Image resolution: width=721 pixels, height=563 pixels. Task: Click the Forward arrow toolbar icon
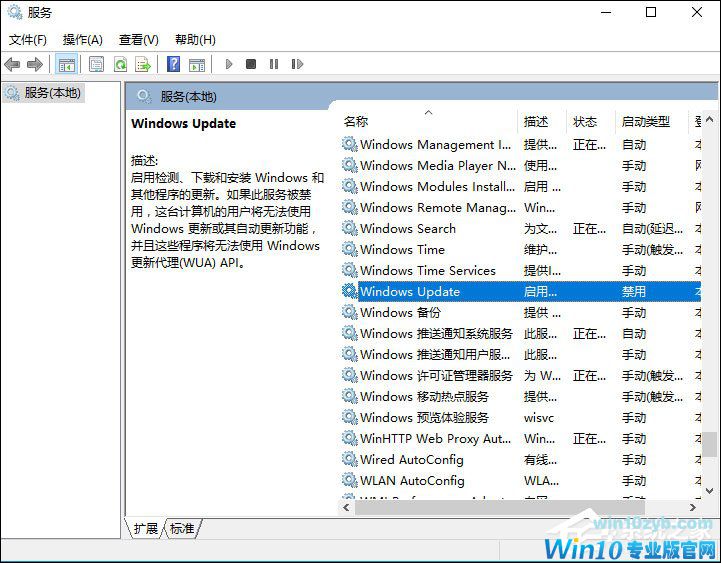click(34, 64)
